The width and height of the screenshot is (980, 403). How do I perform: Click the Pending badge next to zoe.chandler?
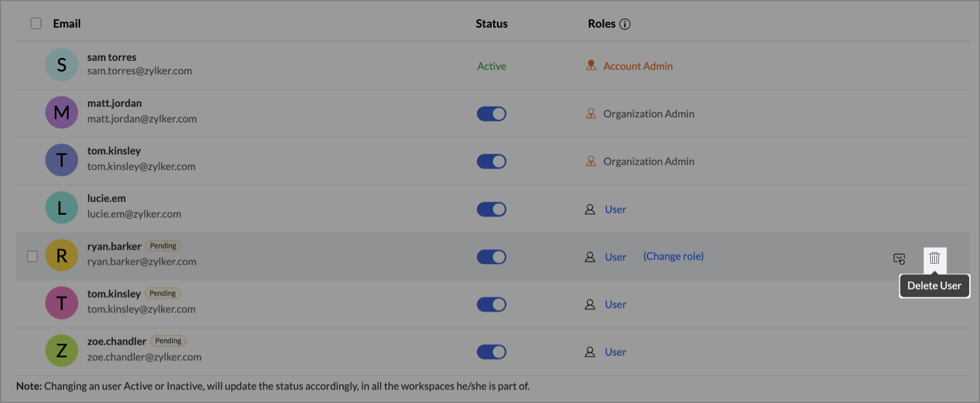168,341
